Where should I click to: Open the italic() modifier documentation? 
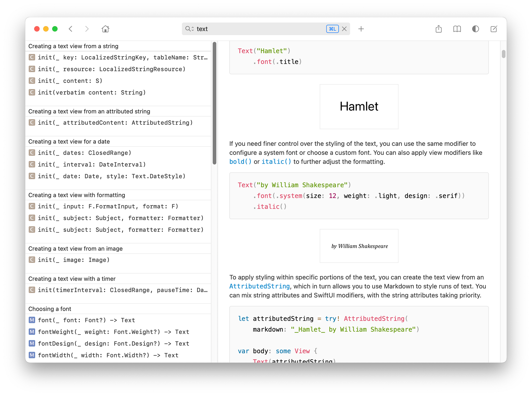click(x=276, y=161)
